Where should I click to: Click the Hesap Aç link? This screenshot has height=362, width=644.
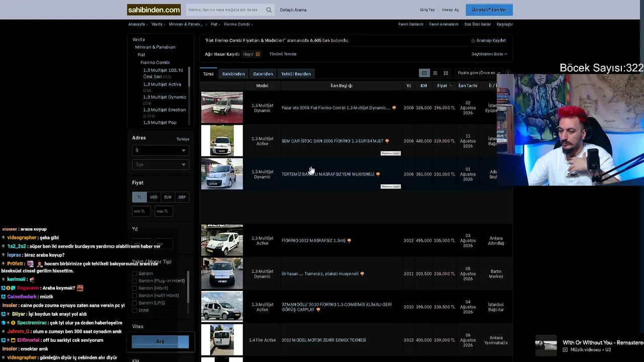tap(450, 10)
